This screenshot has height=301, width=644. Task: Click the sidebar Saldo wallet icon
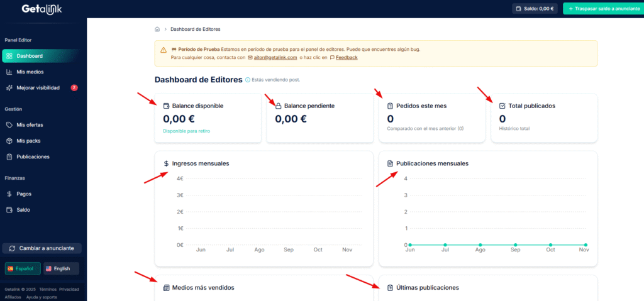(x=9, y=210)
